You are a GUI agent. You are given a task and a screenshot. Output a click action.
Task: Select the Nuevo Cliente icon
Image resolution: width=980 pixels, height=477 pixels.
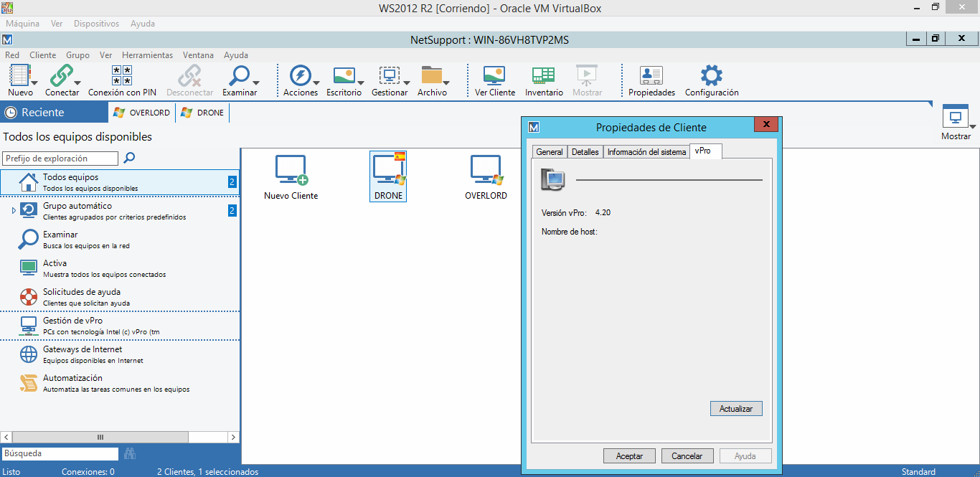tap(291, 177)
